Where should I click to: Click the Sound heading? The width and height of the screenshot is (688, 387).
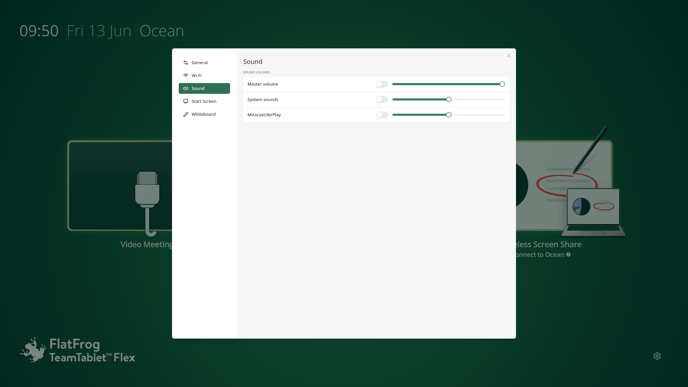point(253,62)
